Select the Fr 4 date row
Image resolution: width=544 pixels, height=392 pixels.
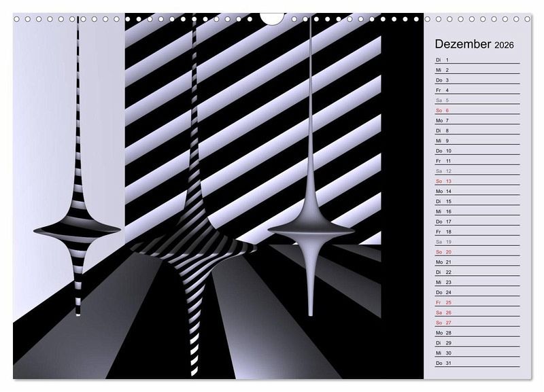(x=476, y=90)
